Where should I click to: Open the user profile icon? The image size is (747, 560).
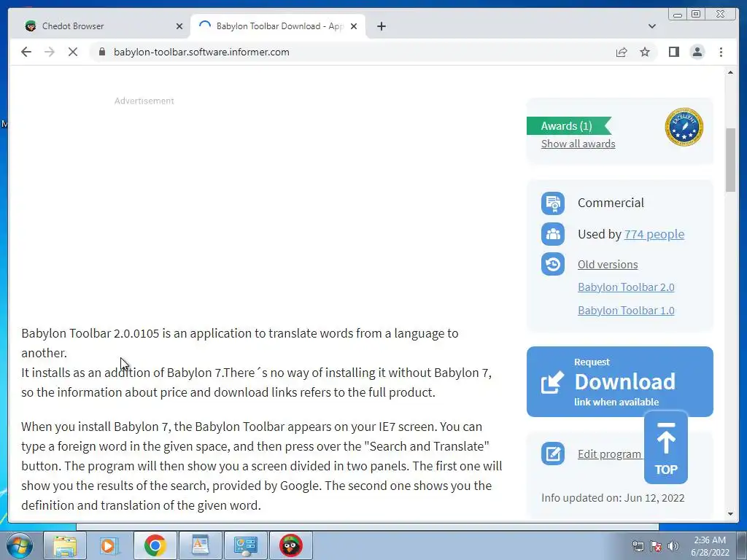(697, 52)
